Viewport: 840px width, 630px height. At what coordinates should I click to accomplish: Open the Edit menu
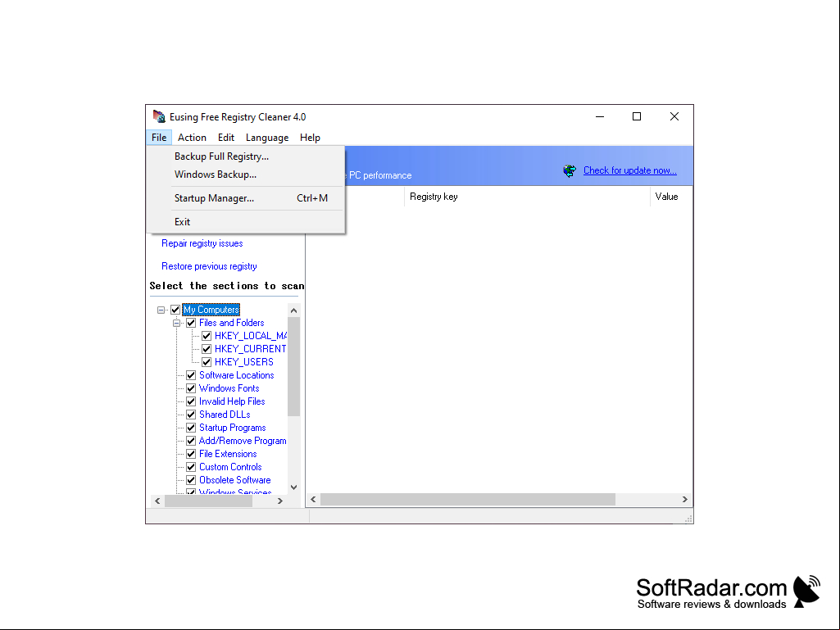click(x=226, y=138)
